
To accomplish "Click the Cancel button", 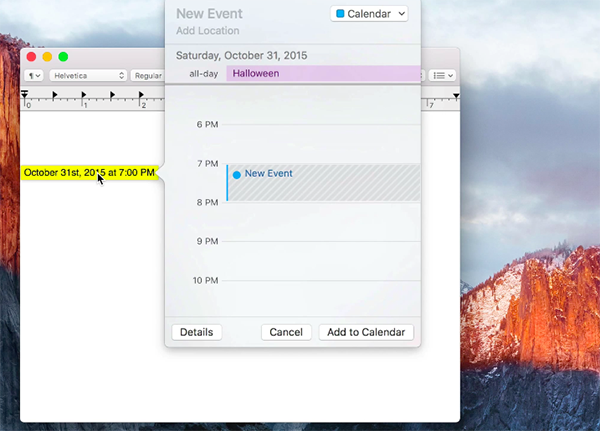I will click(286, 332).
